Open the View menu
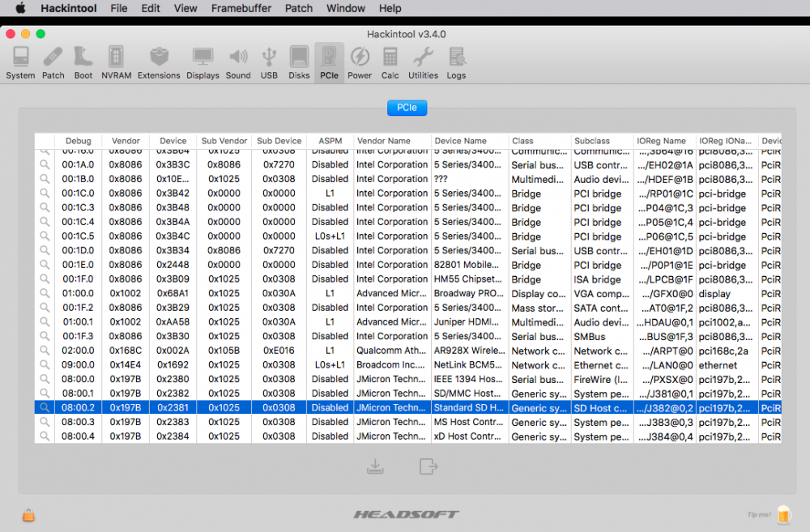This screenshot has width=810, height=532. click(x=185, y=8)
